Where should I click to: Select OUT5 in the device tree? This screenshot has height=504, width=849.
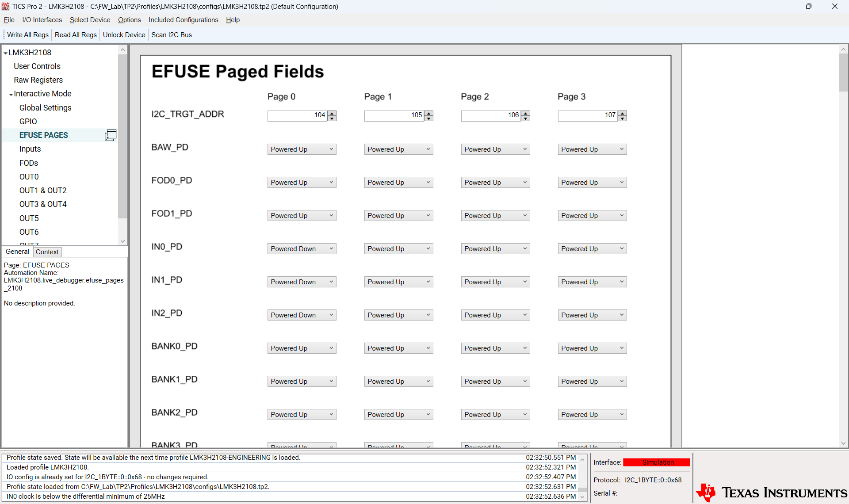click(29, 218)
